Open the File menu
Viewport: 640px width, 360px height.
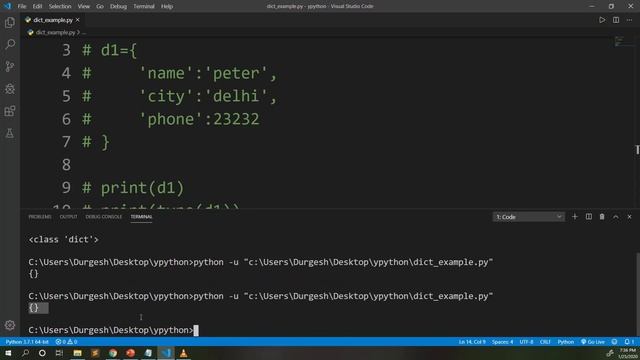[x=22, y=6]
